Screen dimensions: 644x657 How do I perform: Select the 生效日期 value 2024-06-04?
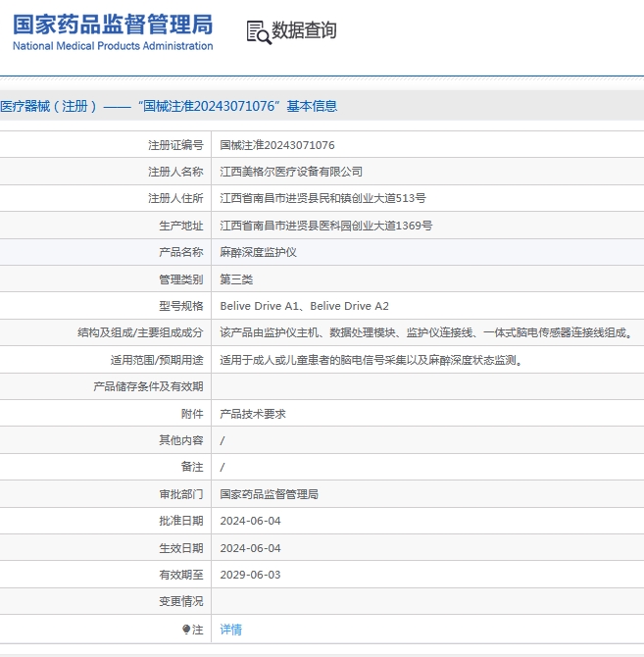(x=250, y=548)
